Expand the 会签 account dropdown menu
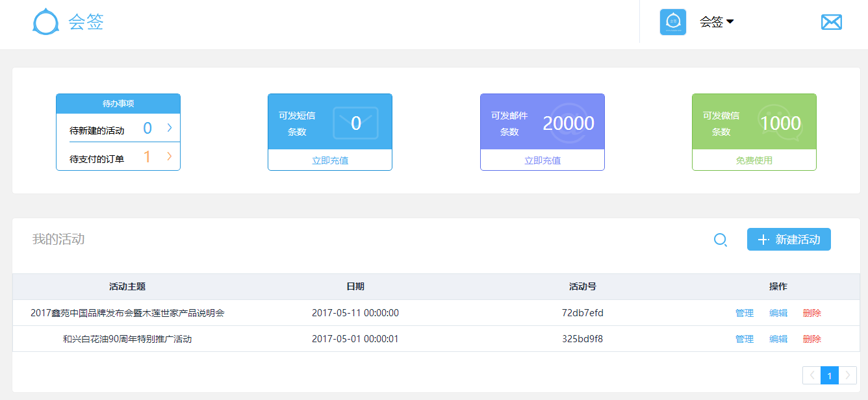This screenshot has width=868, height=400. pyautogui.click(x=717, y=22)
